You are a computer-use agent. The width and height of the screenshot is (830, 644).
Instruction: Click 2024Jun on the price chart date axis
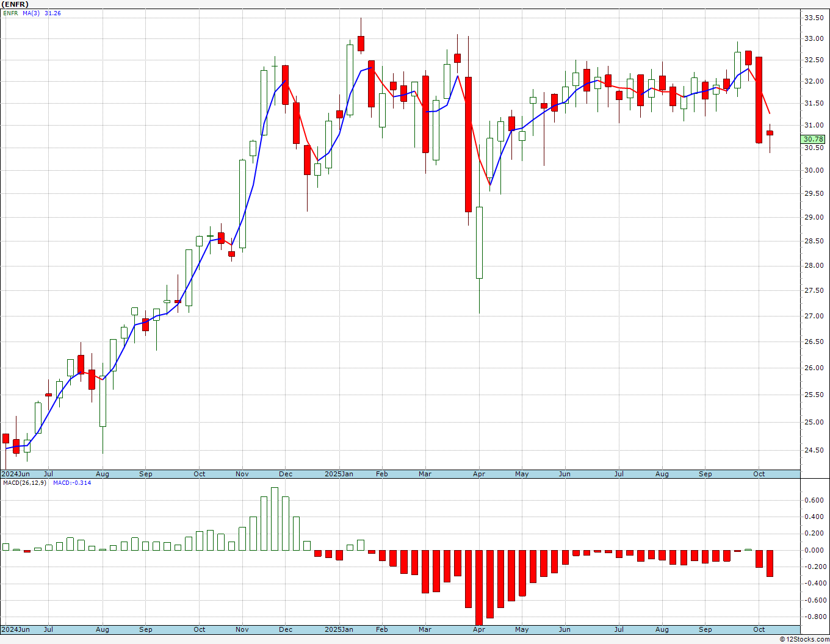point(16,474)
